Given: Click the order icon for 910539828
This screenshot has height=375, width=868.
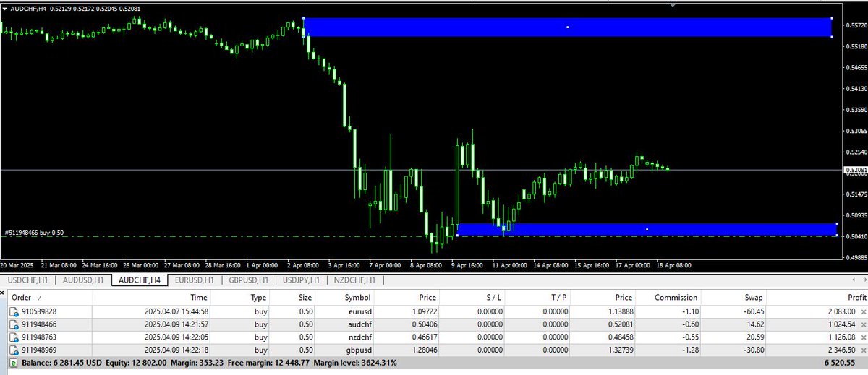Looking at the screenshot, I should pos(15,311).
